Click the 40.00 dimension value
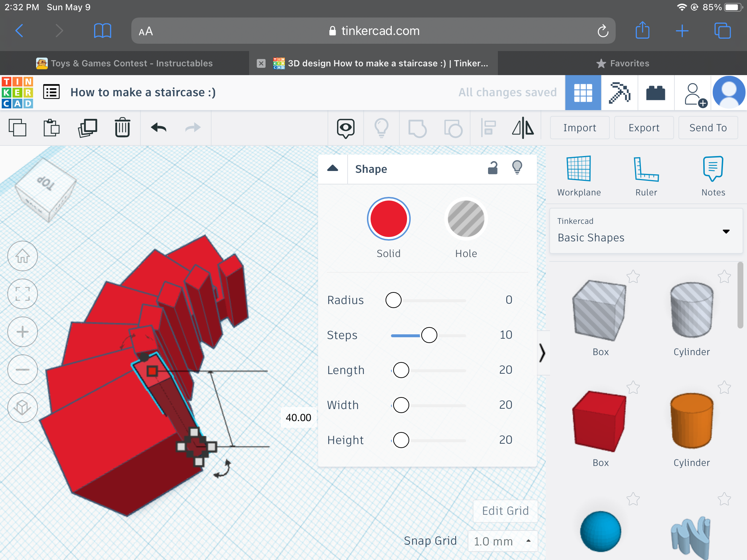 tap(298, 417)
